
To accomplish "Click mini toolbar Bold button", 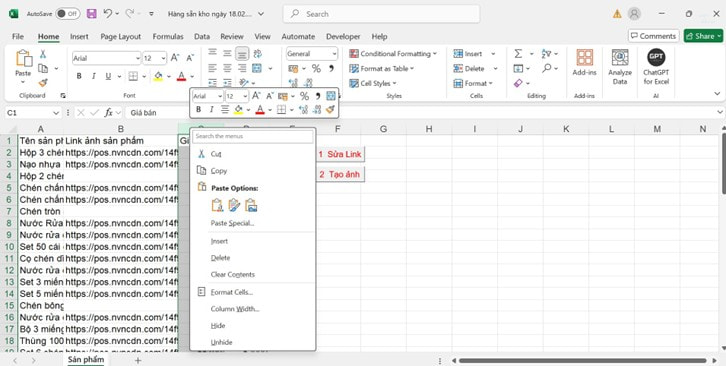I will pos(199,110).
